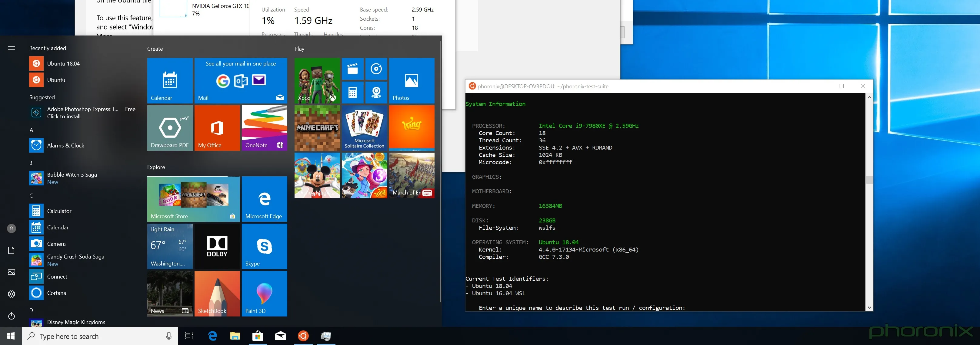Expand the Start menu hamburger
Viewport: 980px width, 345px height.
[x=12, y=48]
